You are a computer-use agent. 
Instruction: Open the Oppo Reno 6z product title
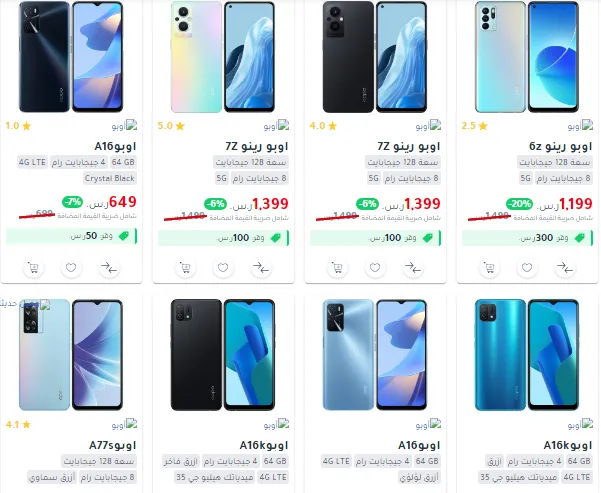(560, 146)
